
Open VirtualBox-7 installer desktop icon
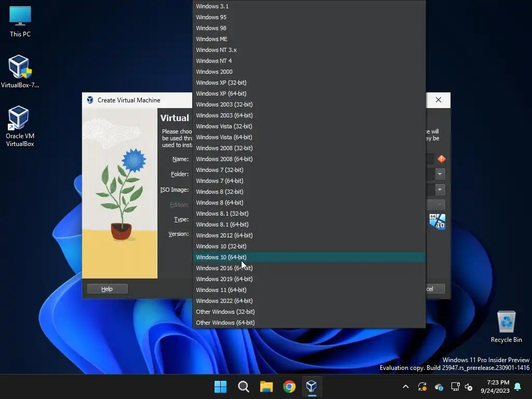(x=20, y=72)
